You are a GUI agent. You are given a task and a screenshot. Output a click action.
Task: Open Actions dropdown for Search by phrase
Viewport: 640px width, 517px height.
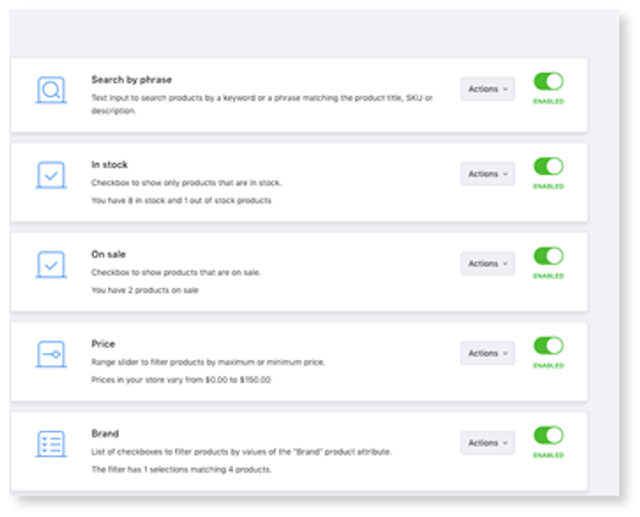[x=488, y=89]
